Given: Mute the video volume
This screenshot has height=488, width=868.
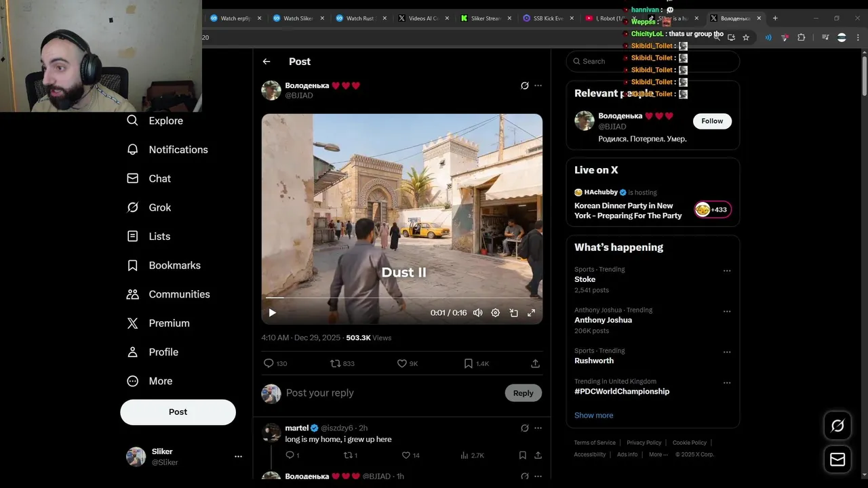Looking at the screenshot, I should [x=478, y=312].
